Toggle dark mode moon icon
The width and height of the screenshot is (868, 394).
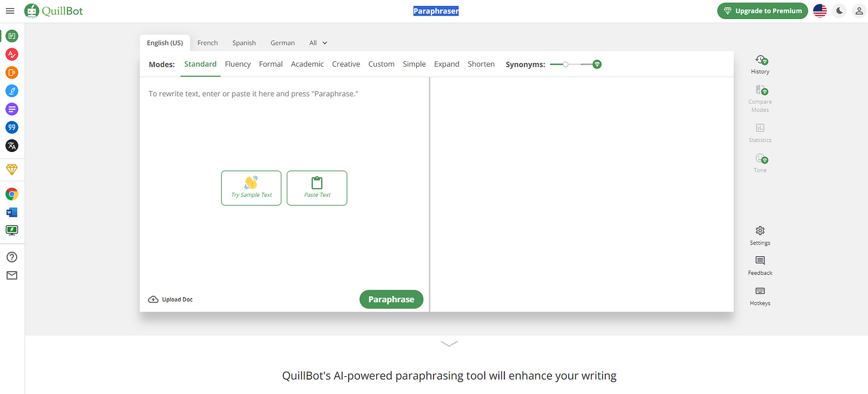point(839,11)
